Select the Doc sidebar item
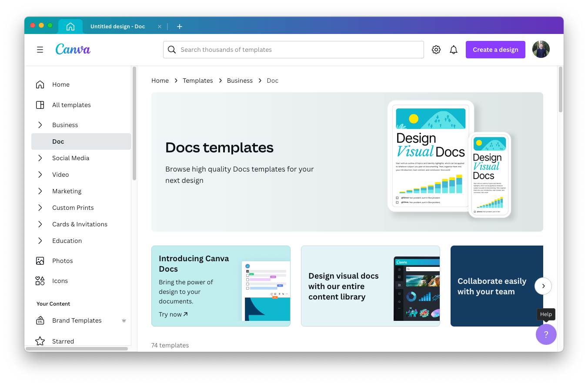 [81, 141]
